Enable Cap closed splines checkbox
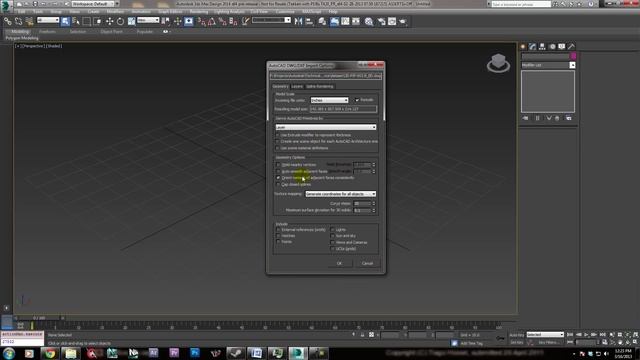Image resolution: width=640 pixels, height=360 pixels. 278,184
